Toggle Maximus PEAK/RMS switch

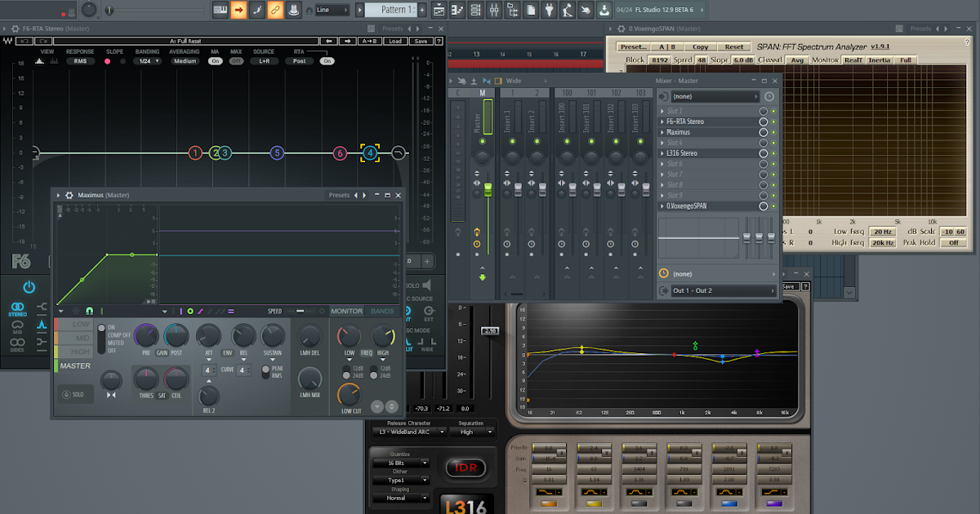click(x=265, y=370)
